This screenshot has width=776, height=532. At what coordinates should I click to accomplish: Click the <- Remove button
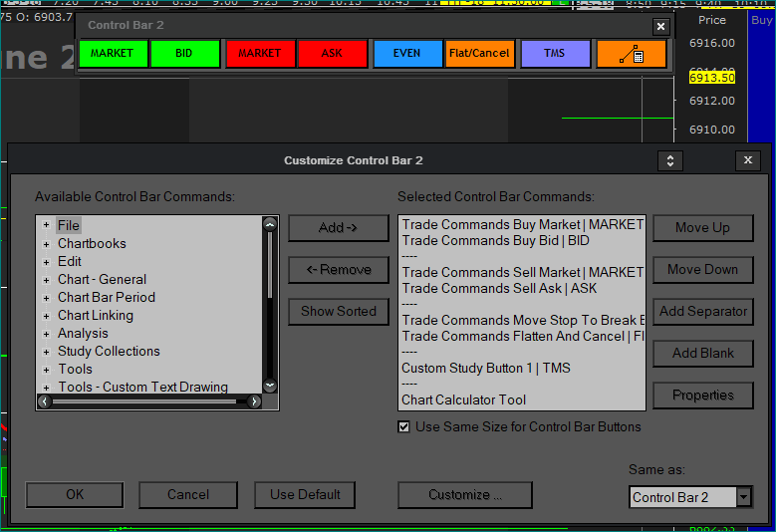tap(339, 270)
